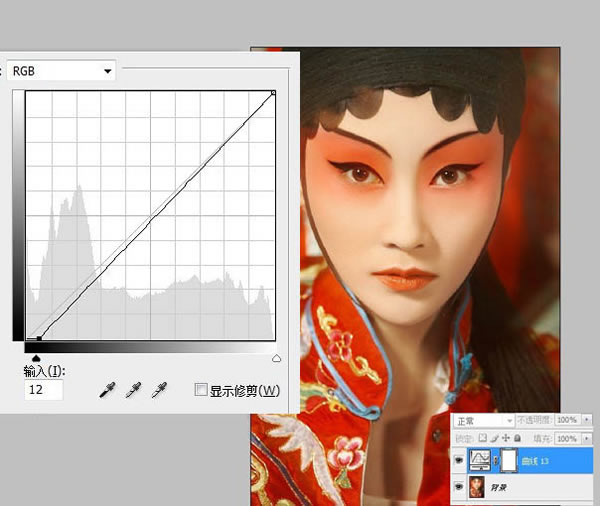Expand the opacity 100% slider arrow
600x506 pixels.
587,420
